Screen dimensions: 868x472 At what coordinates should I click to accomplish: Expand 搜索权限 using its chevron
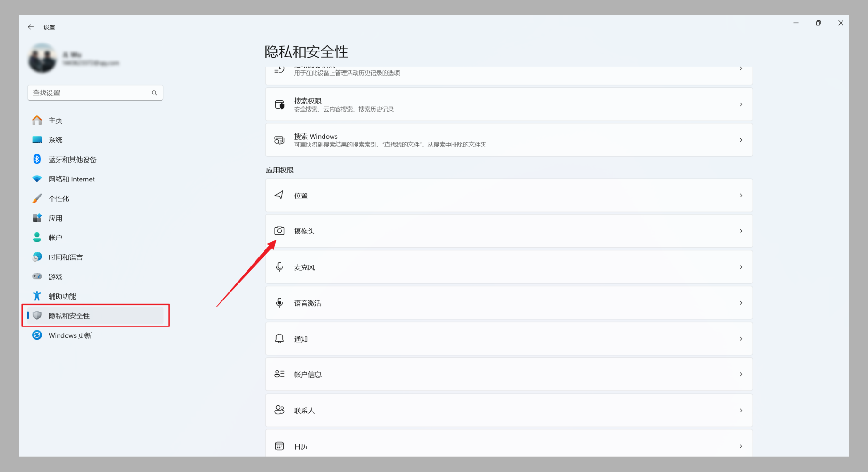(x=740, y=104)
